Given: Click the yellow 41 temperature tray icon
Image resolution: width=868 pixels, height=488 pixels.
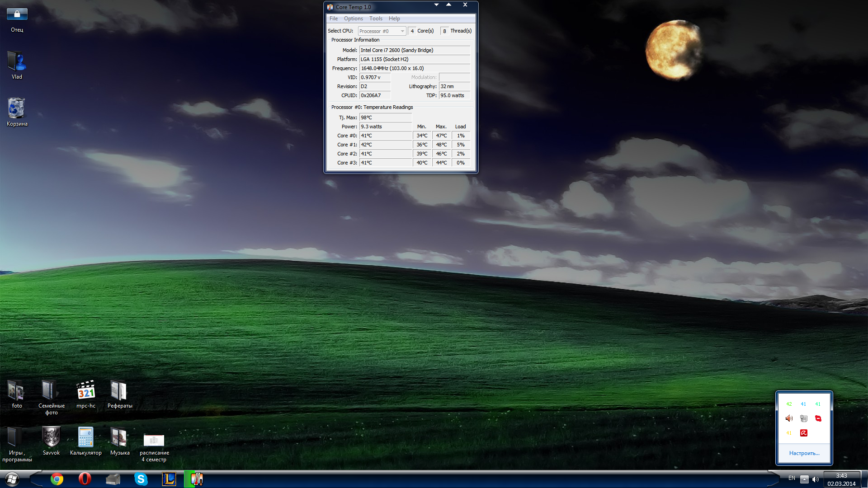Looking at the screenshot, I should pos(789,433).
